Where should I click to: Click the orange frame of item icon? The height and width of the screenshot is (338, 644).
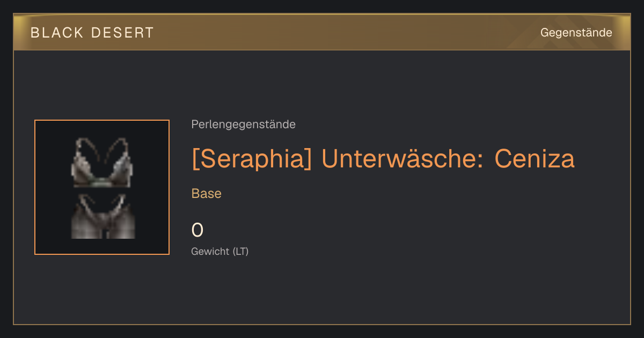pos(35,187)
